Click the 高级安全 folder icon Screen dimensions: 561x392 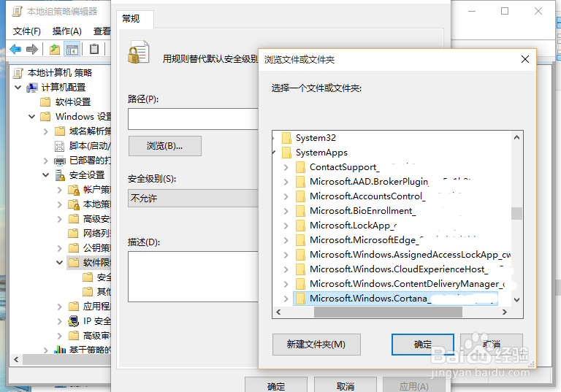pyautogui.click(x=73, y=219)
